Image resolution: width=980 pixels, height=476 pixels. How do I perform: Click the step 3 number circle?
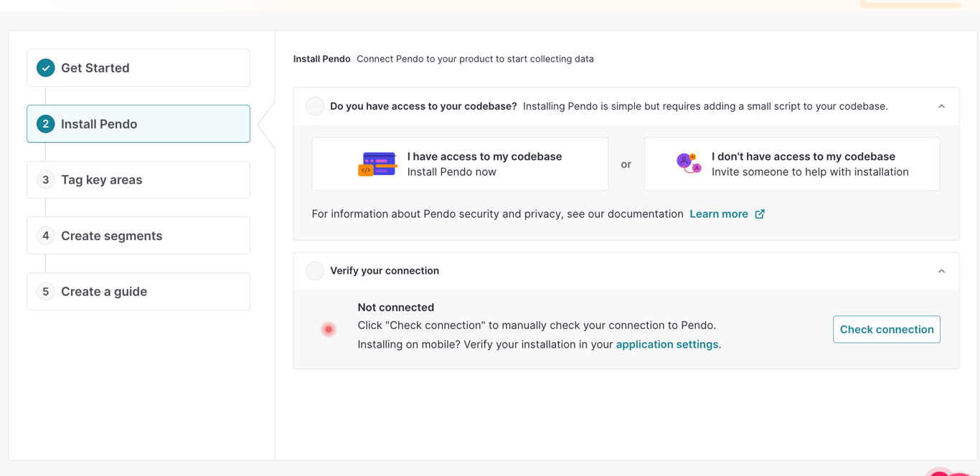point(46,180)
